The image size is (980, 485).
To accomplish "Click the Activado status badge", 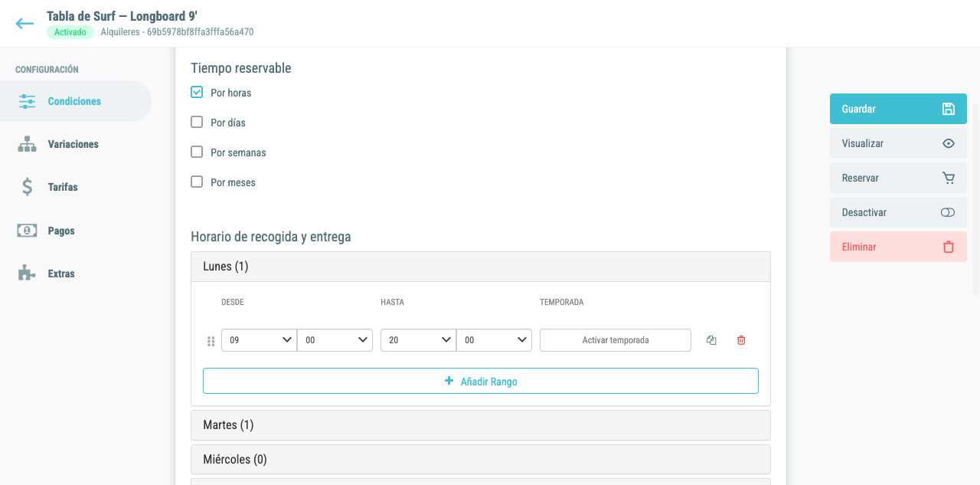I will tap(70, 32).
